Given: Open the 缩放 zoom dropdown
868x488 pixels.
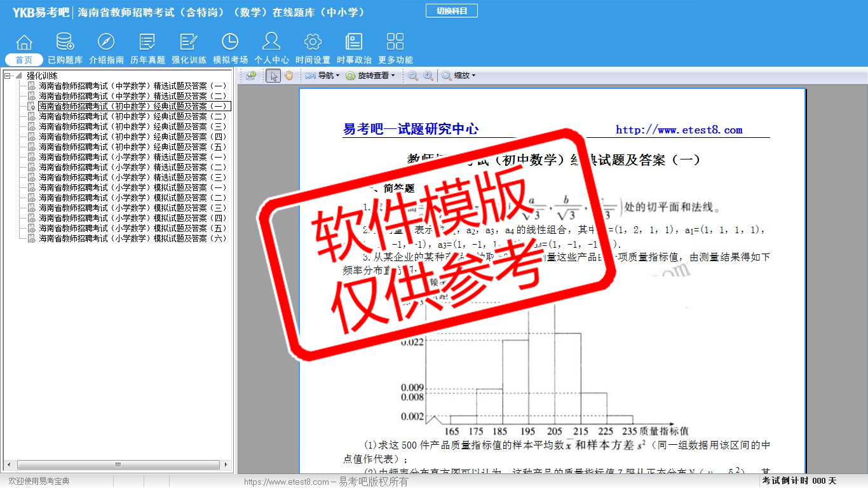Looking at the screenshot, I should coord(459,76).
